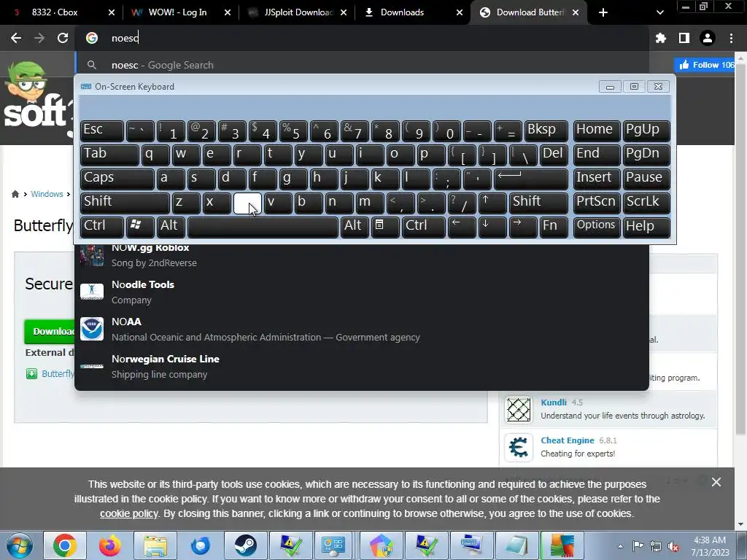Open the Kundli app link
This screenshot has height=560, width=747.
point(554,402)
